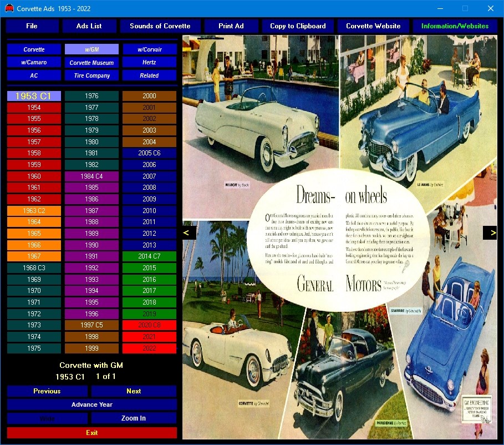
Task: Click Copy to Clipboard
Action: [298, 26]
